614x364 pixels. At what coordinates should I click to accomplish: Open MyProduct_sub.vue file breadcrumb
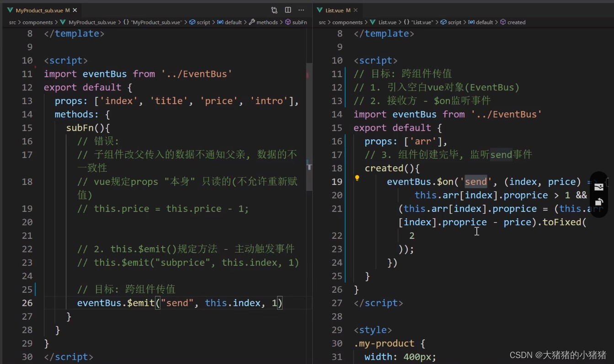coord(89,22)
